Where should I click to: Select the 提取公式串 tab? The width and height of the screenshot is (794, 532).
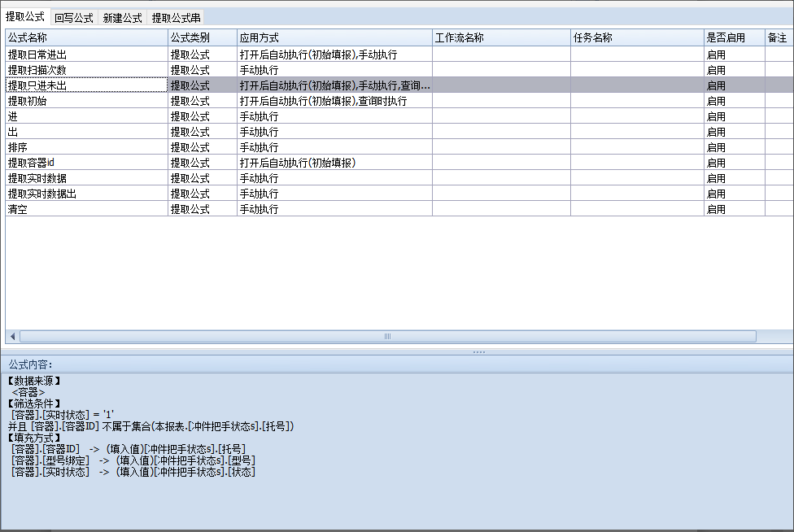click(x=176, y=17)
